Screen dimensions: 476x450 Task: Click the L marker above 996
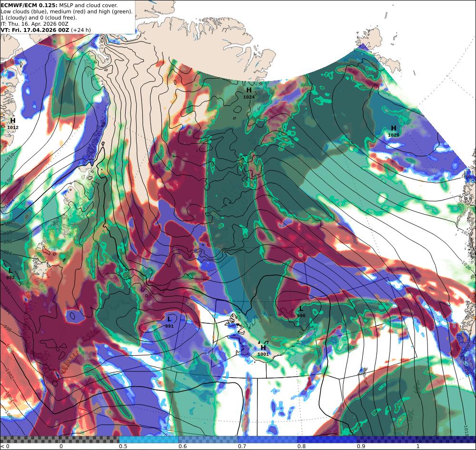(x=301, y=309)
